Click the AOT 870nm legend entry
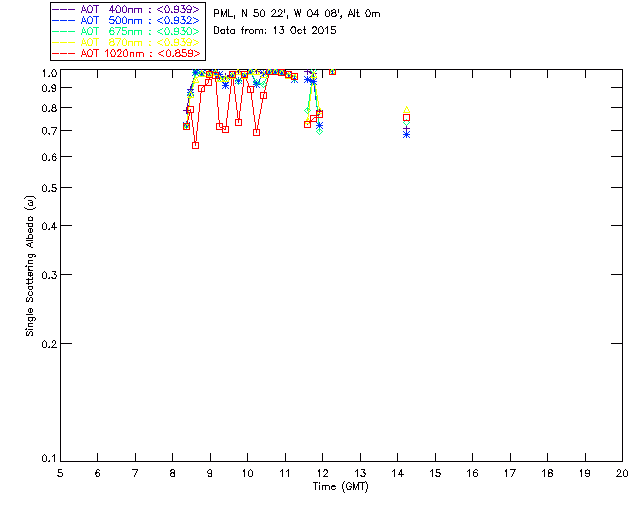Viewport: 640px width, 512px height. click(127, 42)
